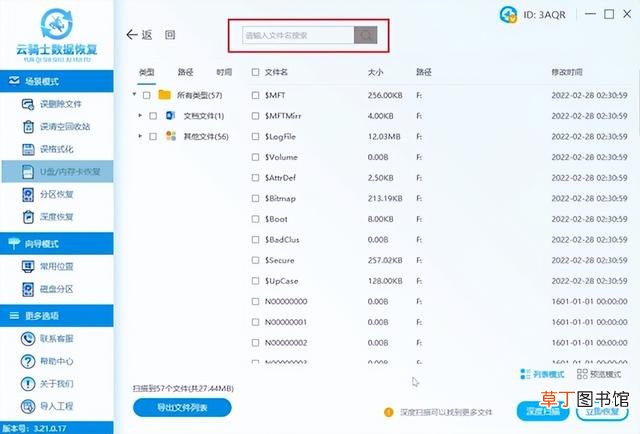Choose 深度恢复 in sidebar
The width and height of the screenshot is (640, 434).
click(x=47, y=217)
